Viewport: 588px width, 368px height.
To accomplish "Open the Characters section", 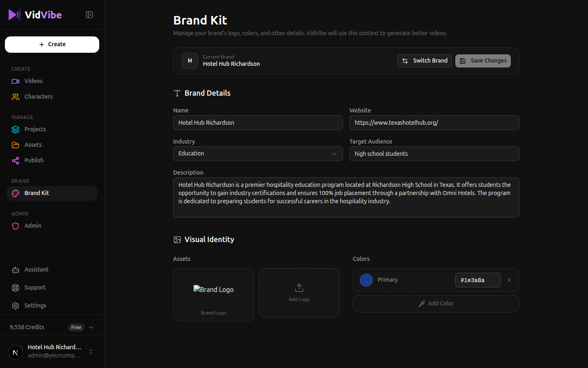I will [52, 96].
